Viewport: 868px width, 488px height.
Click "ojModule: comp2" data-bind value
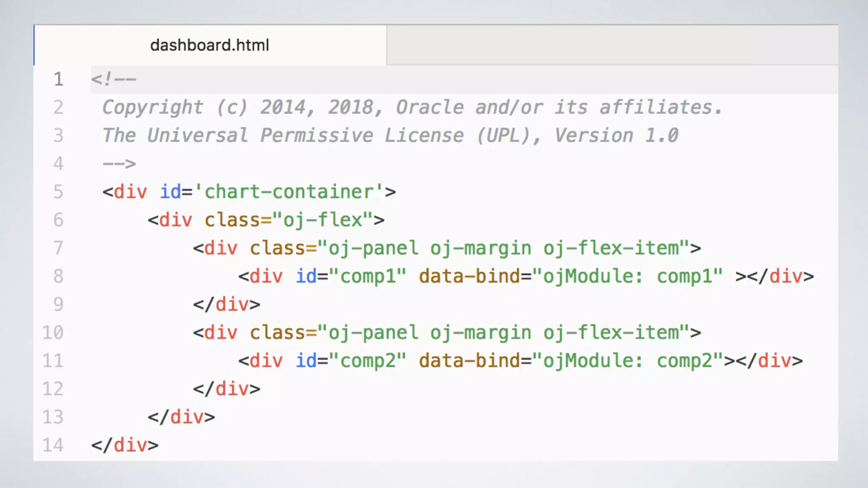point(627,361)
